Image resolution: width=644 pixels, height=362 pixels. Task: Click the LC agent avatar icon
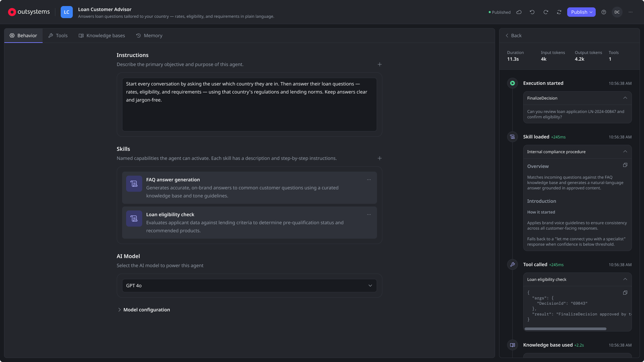tap(67, 12)
